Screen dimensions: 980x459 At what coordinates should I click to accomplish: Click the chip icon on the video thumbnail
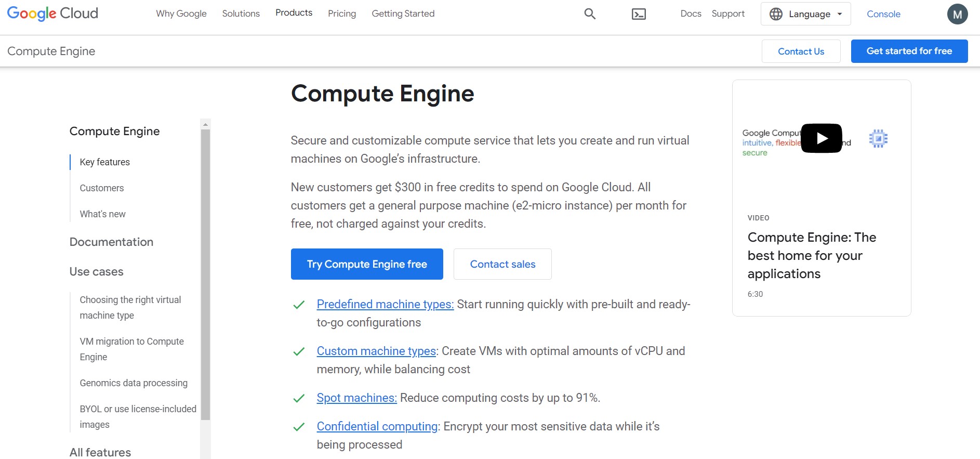point(878,138)
